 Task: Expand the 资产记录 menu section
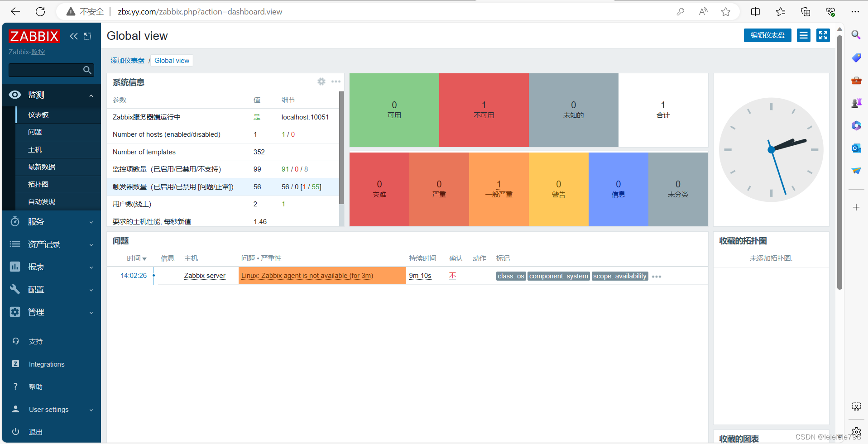[x=91, y=245]
